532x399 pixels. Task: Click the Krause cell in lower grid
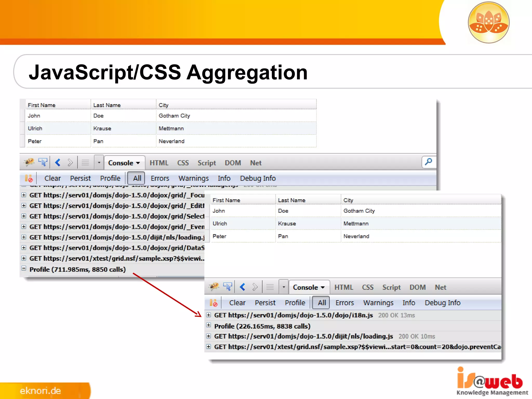pos(308,223)
